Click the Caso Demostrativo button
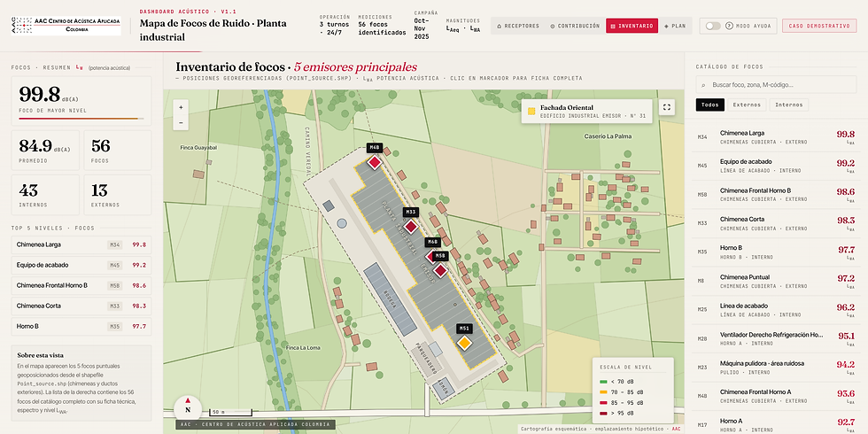 [818, 26]
